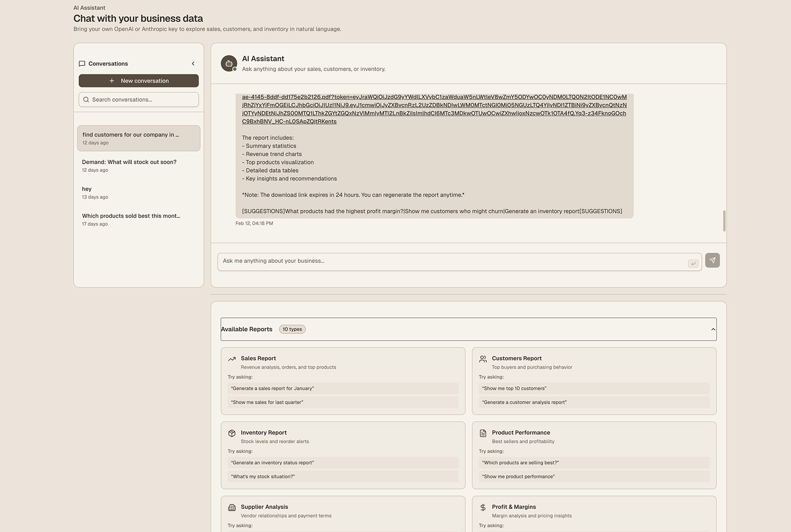Click the send message paper plane icon
Screen dimensions: 791x532
coord(712,260)
